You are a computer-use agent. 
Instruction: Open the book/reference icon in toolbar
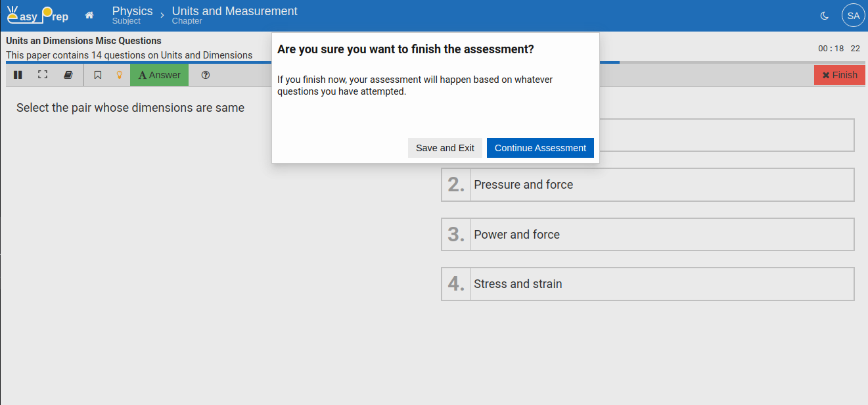[68, 74]
